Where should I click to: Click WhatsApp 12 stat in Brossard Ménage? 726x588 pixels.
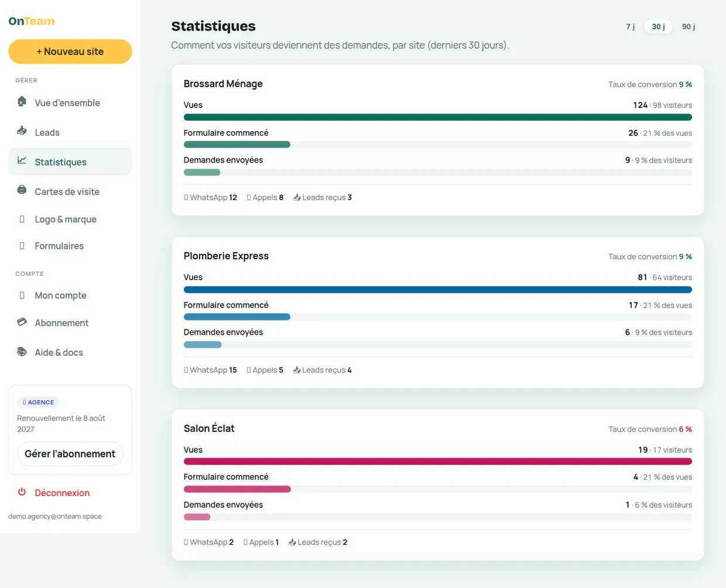tap(211, 198)
